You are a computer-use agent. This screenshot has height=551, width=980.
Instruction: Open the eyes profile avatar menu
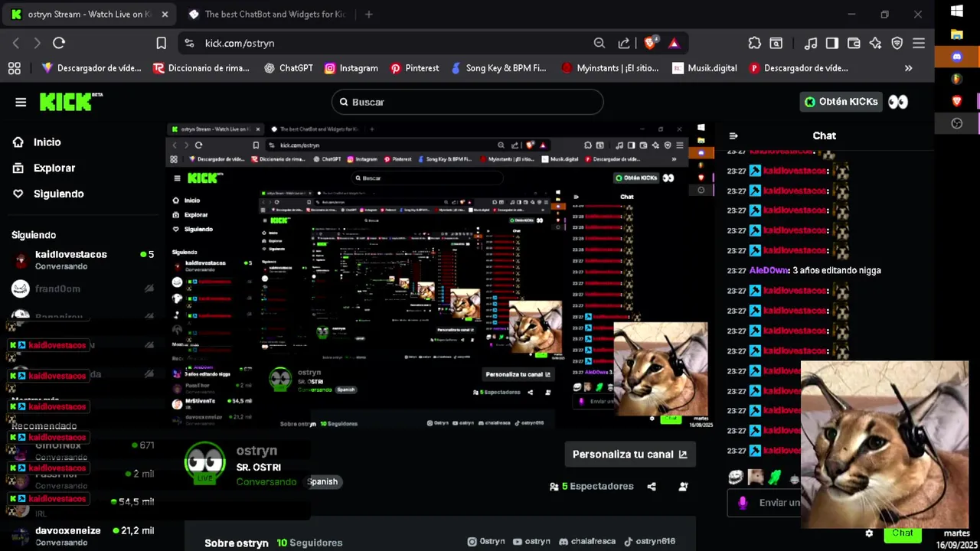(898, 102)
